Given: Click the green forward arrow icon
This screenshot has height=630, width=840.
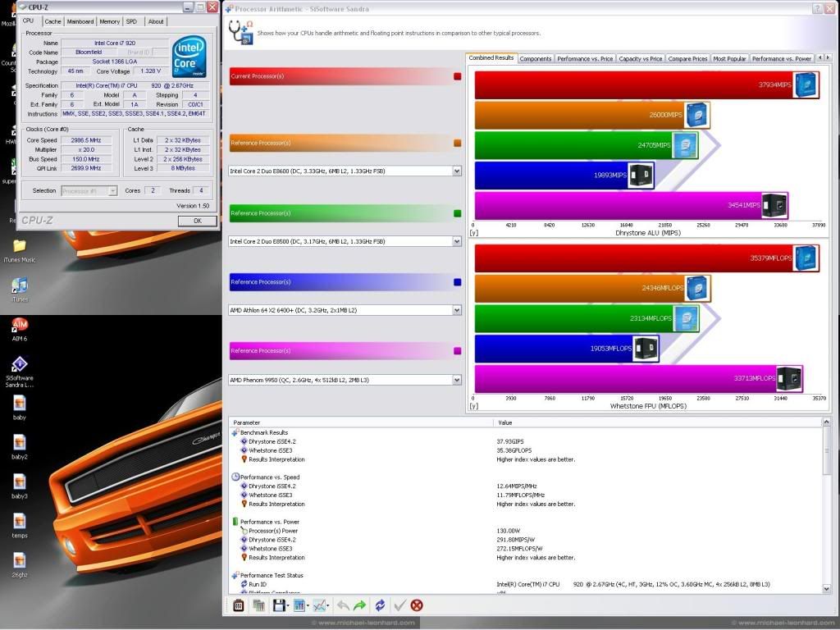Looking at the screenshot, I should tap(359, 605).
